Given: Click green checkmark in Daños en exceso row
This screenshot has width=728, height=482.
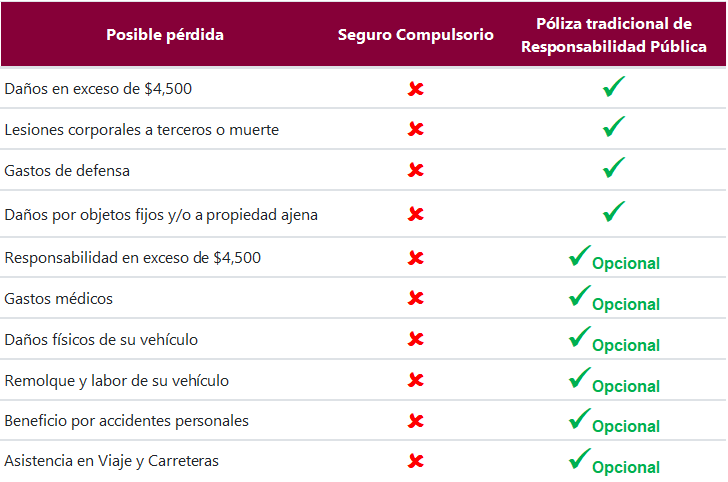Looking at the screenshot, I should tap(614, 86).
